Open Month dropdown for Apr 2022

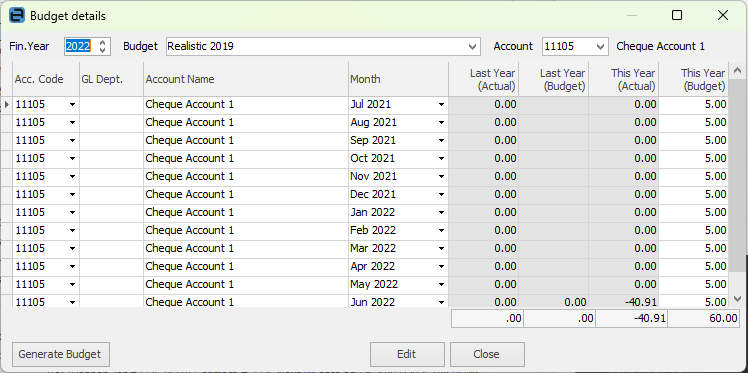pyautogui.click(x=441, y=267)
